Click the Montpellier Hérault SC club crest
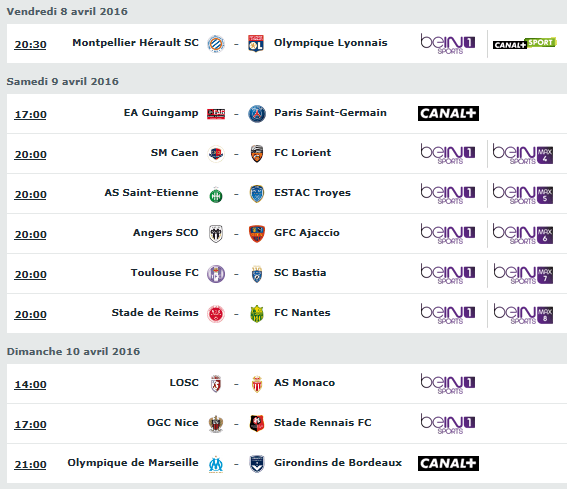The image size is (567, 489). (216, 44)
